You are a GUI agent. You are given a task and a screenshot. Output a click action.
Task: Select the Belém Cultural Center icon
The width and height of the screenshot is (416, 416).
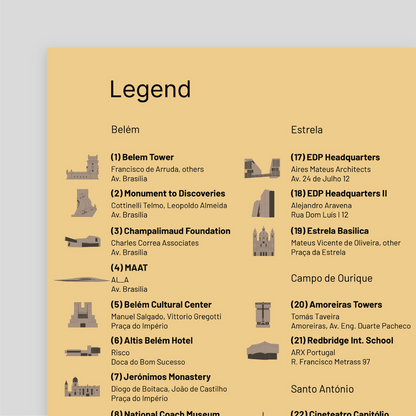83,315
